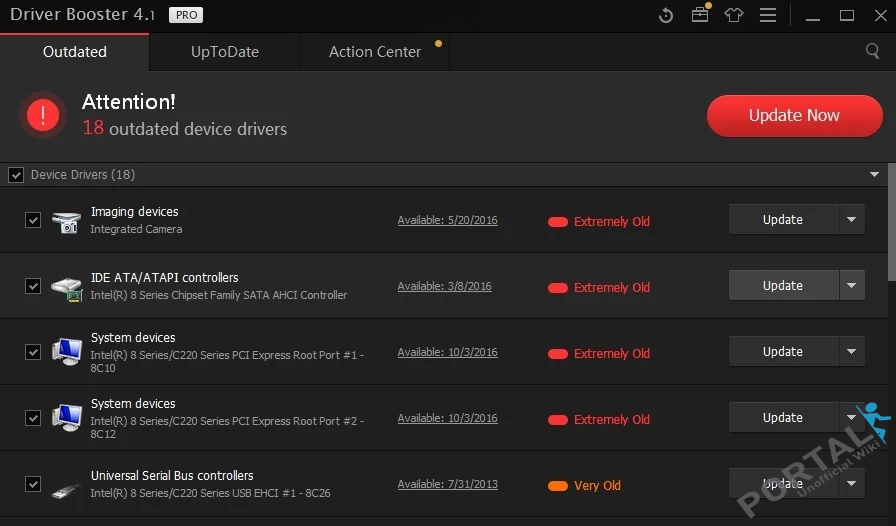Click the PCI Express Root Port #2 monitor icon

coord(67,417)
